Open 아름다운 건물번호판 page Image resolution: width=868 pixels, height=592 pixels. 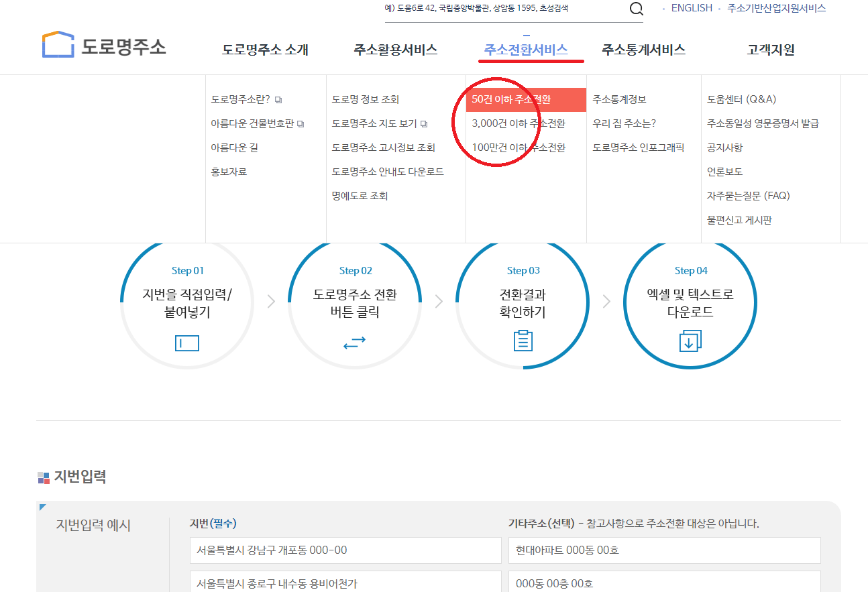pos(252,123)
